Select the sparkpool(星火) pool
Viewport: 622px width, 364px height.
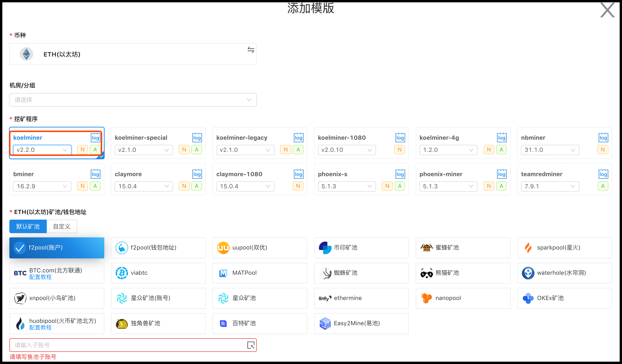tap(564, 248)
